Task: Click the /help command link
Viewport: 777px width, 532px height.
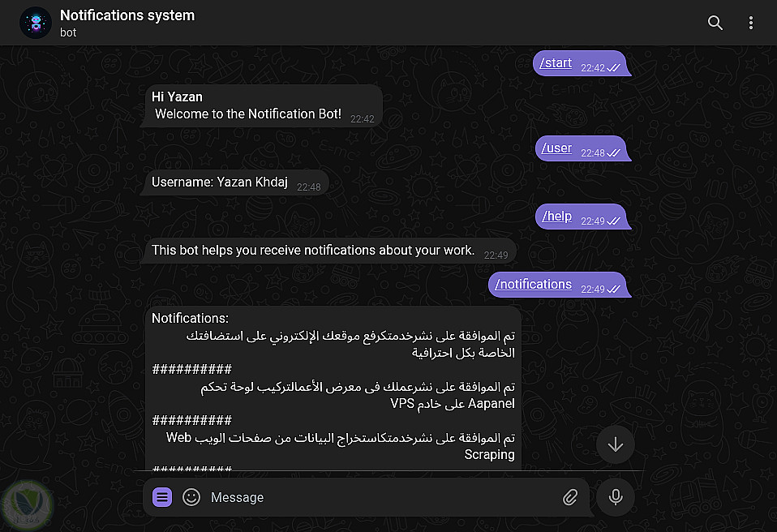Action: [556, 217]
